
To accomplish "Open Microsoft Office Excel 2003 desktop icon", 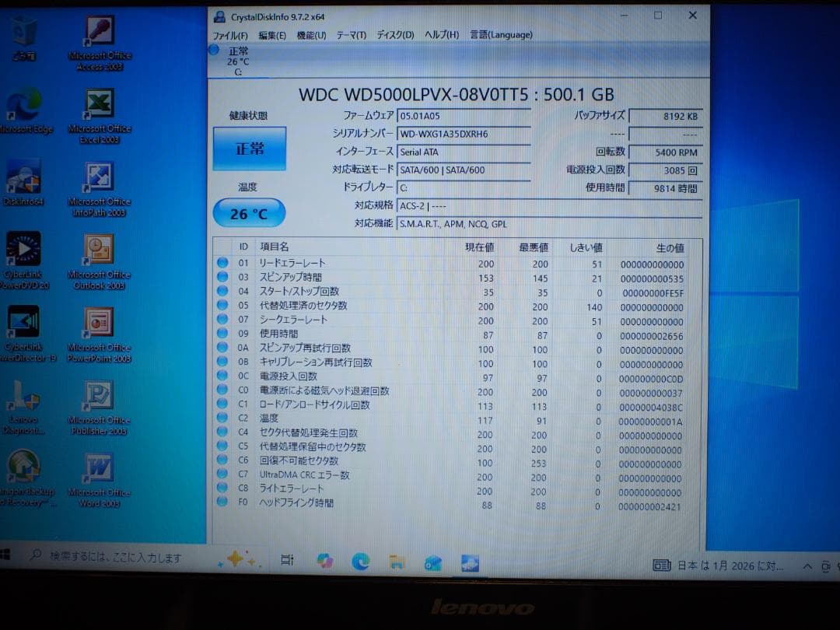I will click(x=100, y=116).
